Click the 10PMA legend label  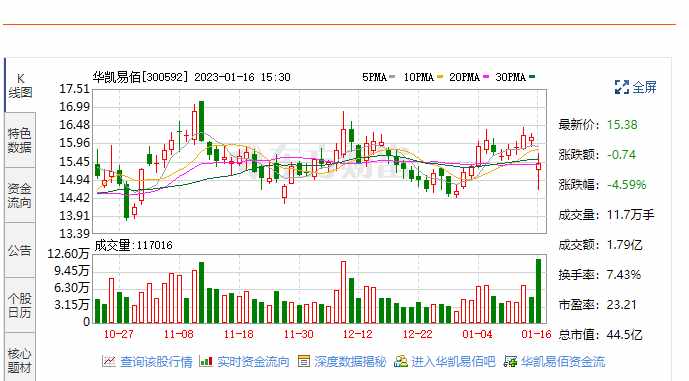pyautogui.click(x=419, y=77)
